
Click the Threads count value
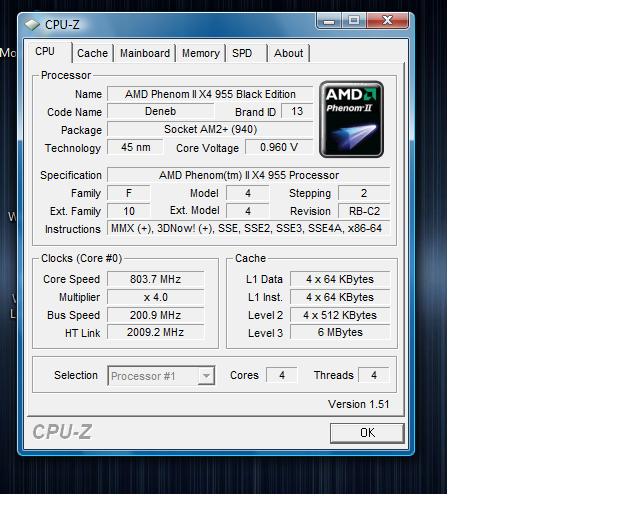[374, 375]
